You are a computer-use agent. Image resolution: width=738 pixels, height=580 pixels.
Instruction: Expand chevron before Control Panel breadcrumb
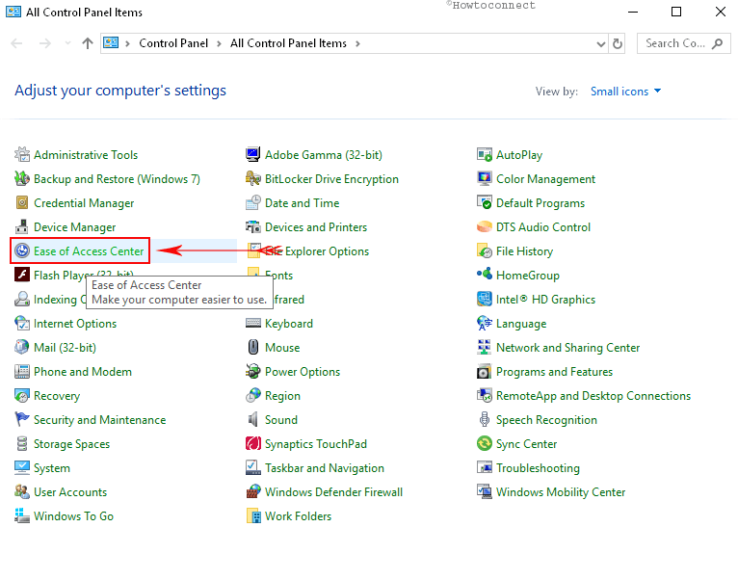tap(127, 44)
